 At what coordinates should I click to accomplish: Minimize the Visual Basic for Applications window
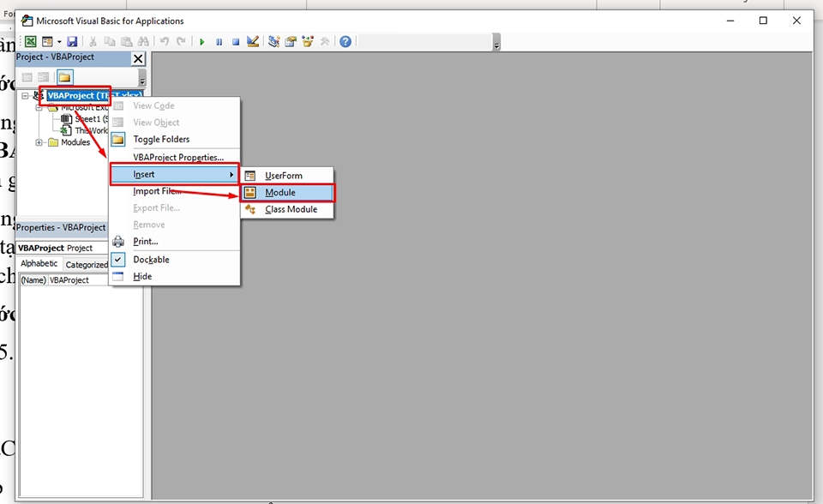tap(730, 21)
